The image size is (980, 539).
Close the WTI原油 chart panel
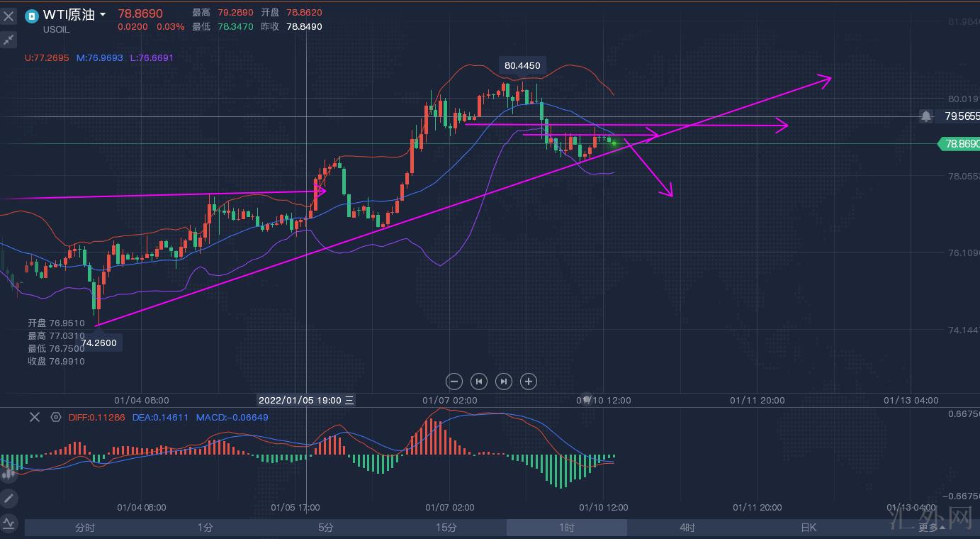coord(9,16)
